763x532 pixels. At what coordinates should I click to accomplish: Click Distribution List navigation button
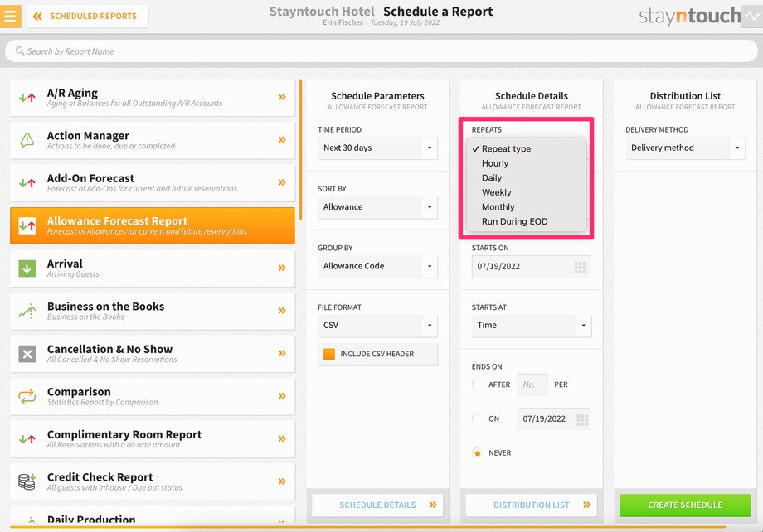[532, 505]
